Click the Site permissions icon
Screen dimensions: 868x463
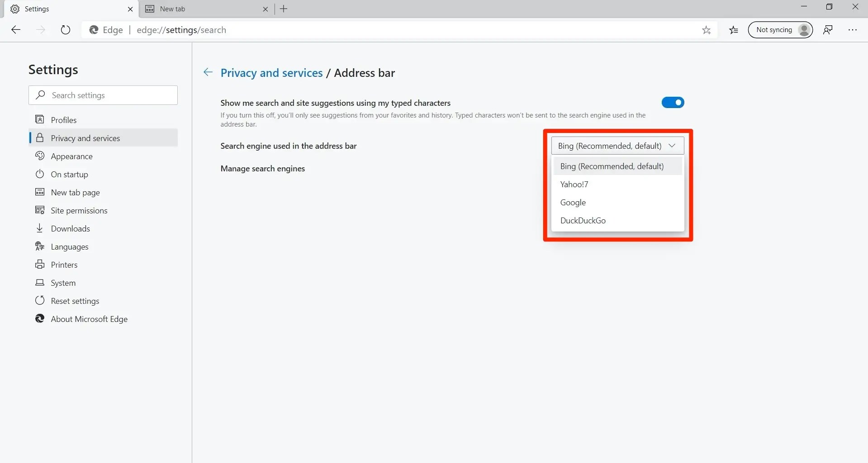(40, 210)
